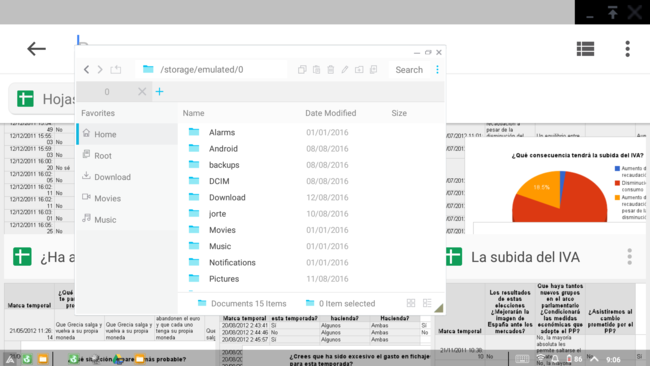650x366 pixels.
Task: Open Music in Favorites sidebar
Action: [x=127, y=220]
